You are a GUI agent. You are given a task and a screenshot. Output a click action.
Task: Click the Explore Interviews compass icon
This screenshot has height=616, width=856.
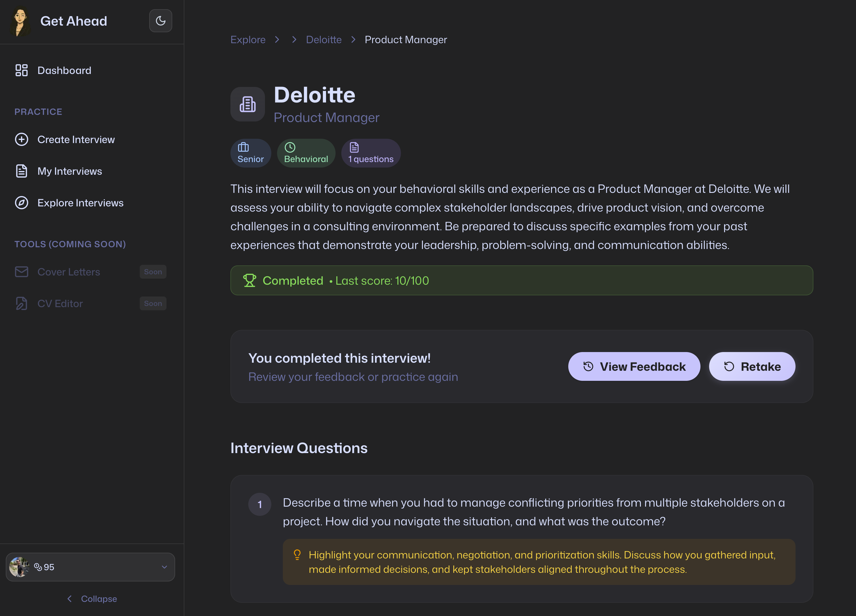click(22, 203)
